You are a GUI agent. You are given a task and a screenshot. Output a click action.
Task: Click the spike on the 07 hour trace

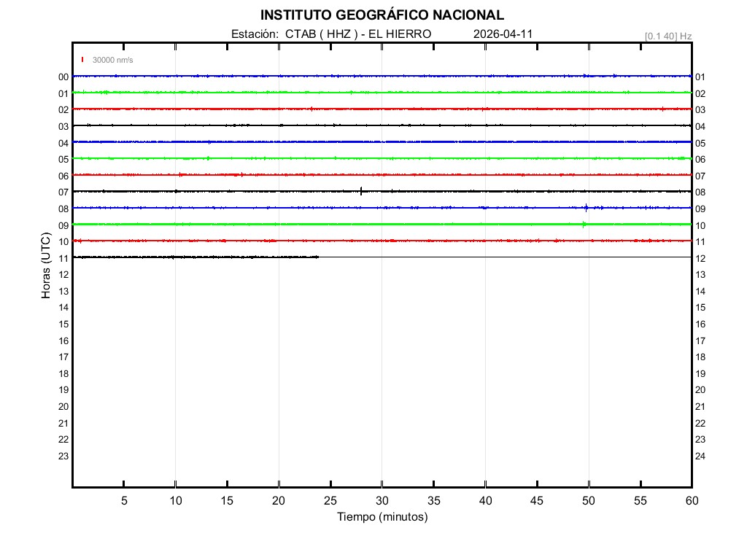tap(361, 191)
